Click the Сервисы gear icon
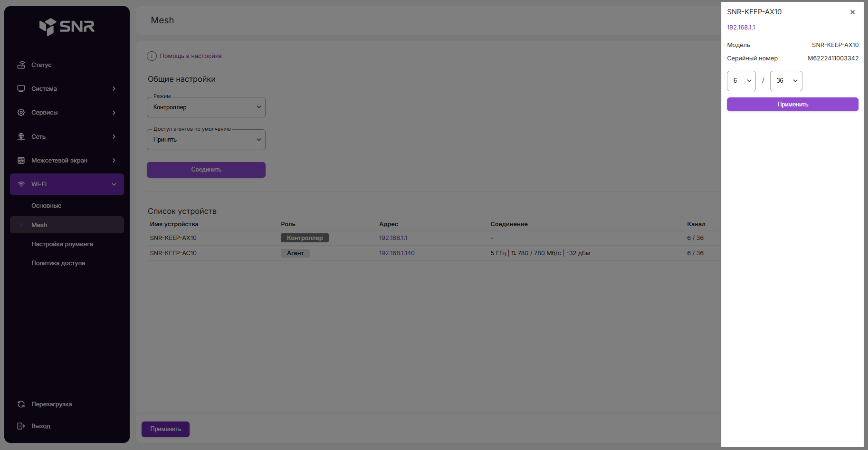This screenshot has width=868, height=450. 21,113
